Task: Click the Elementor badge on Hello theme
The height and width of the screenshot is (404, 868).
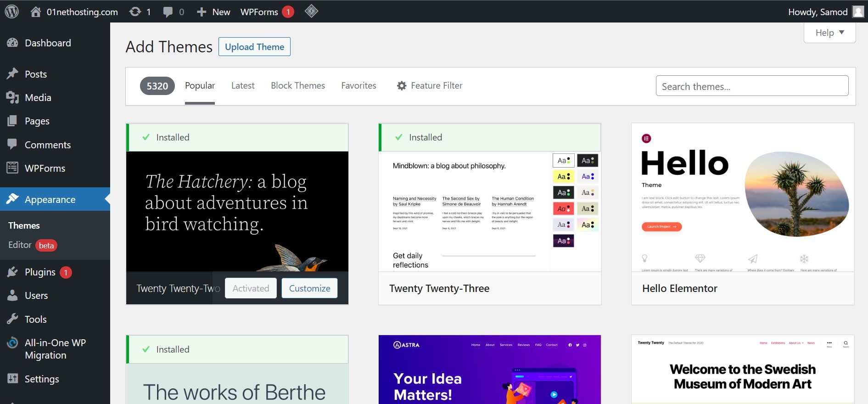Action: [646, 138]
